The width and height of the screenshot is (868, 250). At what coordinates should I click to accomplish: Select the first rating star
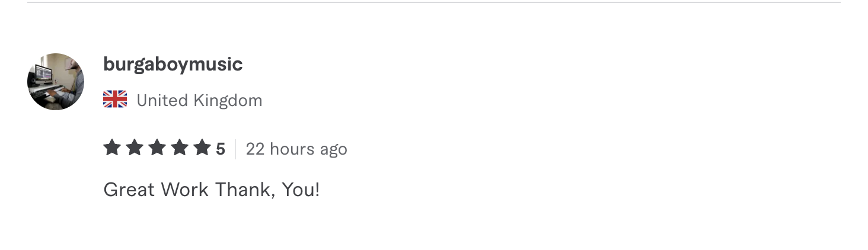coord(112,148)
